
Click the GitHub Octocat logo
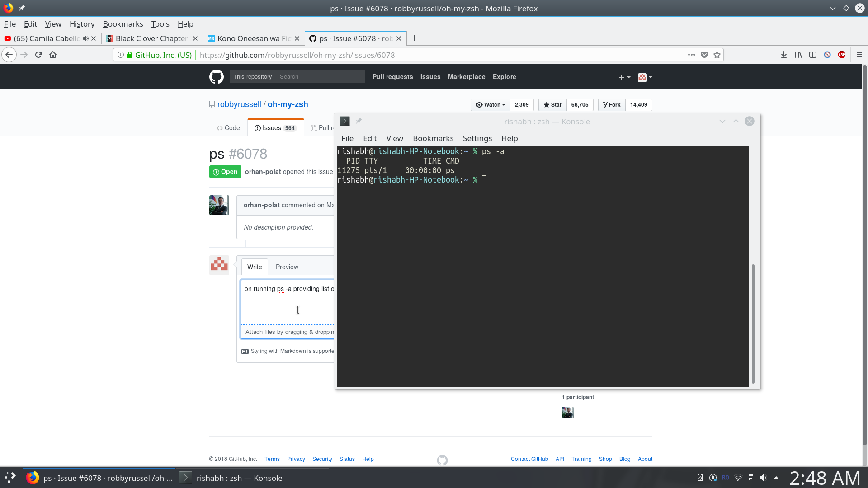216,77
